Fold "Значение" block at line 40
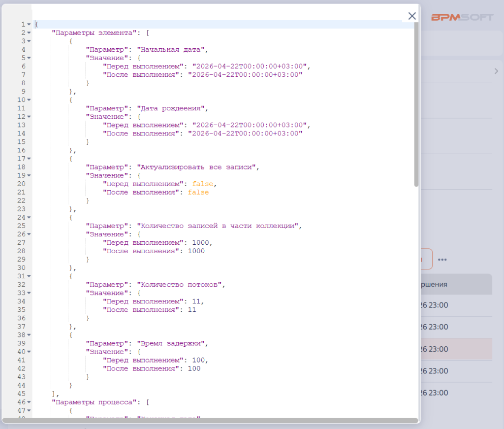 [29, 352]
